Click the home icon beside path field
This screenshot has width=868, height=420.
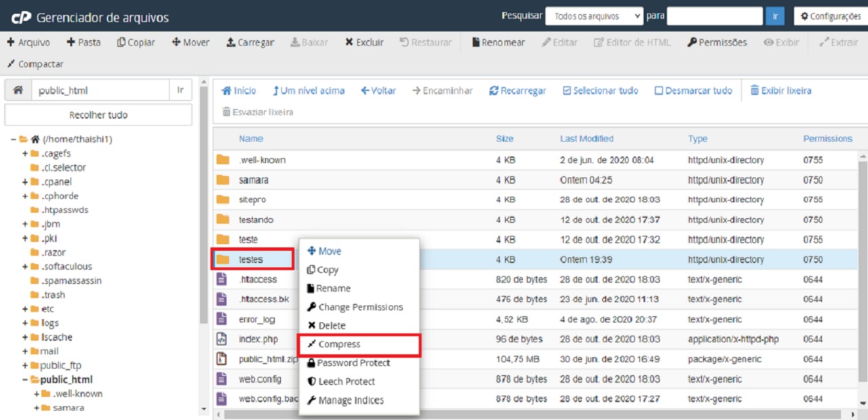click(x=18, y=90)
